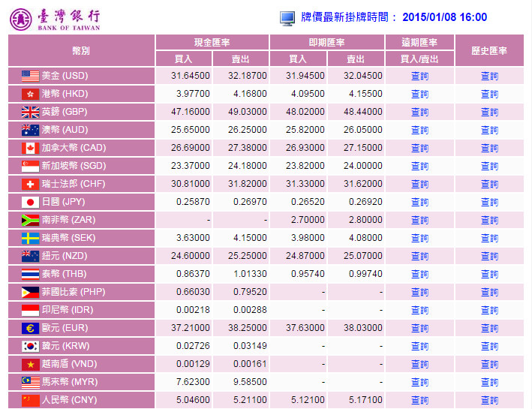Click the Vietnamese flag icon for VND

click(x=30, y=364)
